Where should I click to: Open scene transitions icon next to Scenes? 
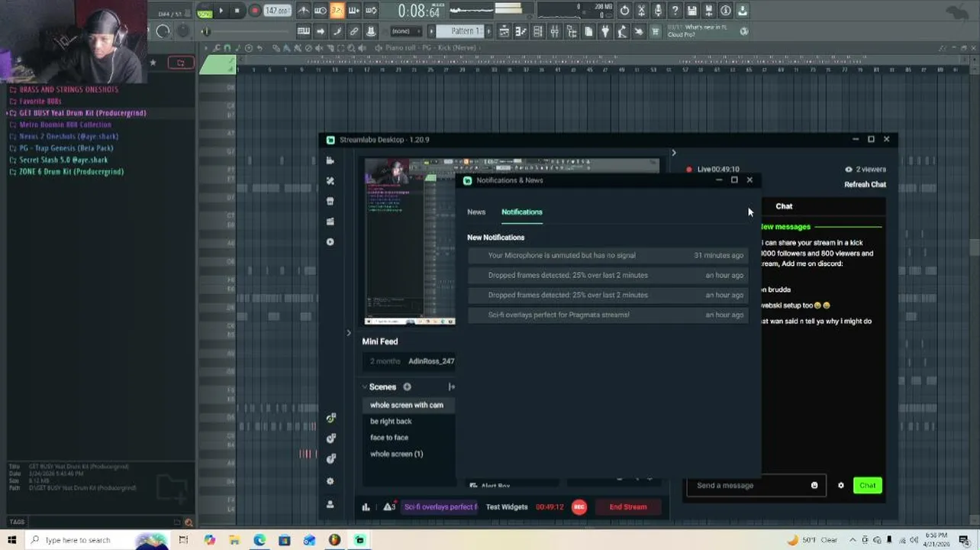click(451, 387)
